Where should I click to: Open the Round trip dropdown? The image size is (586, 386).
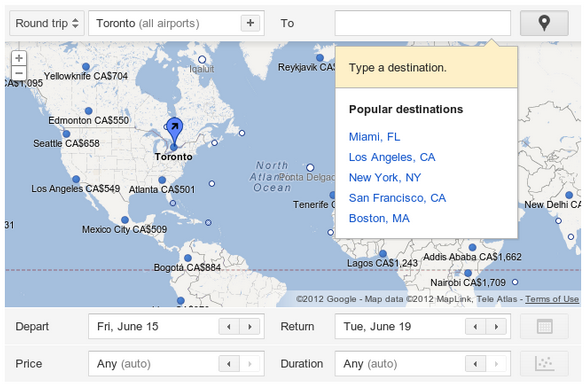click(47, 23)
